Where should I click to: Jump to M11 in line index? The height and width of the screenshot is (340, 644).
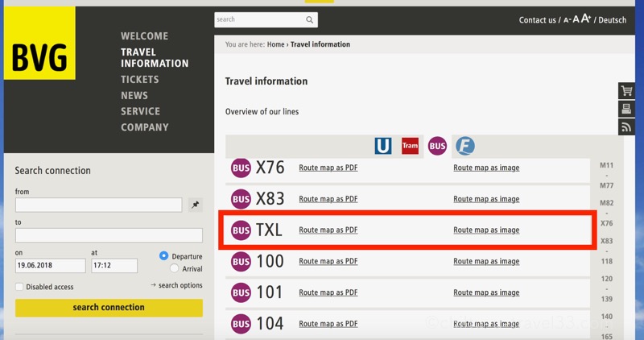pos(607,165)
